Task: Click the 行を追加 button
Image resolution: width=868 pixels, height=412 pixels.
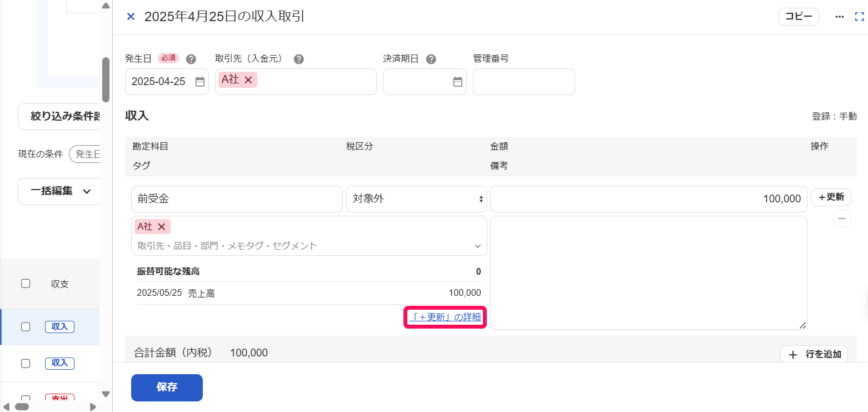Action: [814, 354]
